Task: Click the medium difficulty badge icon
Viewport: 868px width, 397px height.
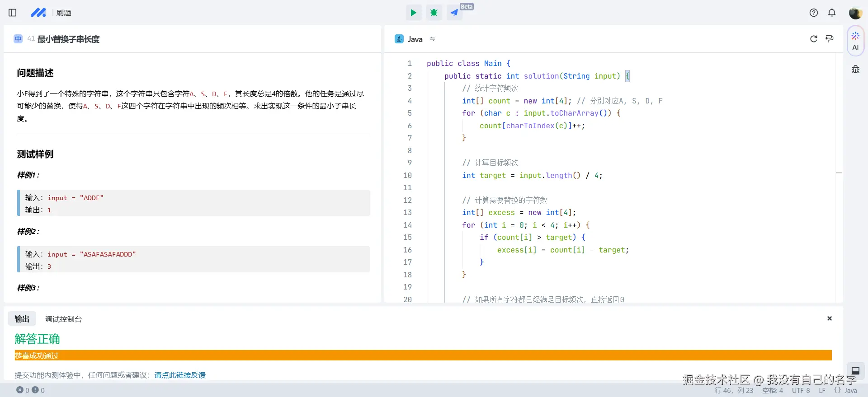Action: (18, 39)
